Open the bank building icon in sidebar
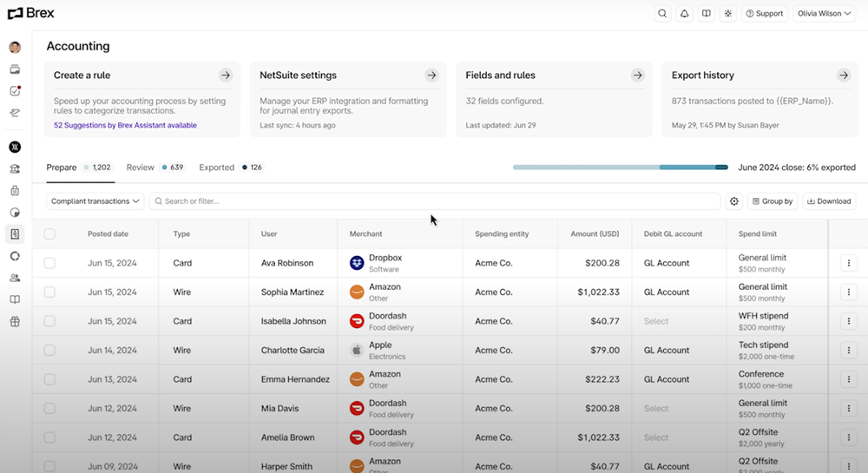Image resolution: width=868 pixels, height=473 pixels. pyautogui.click(x=15, y=168)
